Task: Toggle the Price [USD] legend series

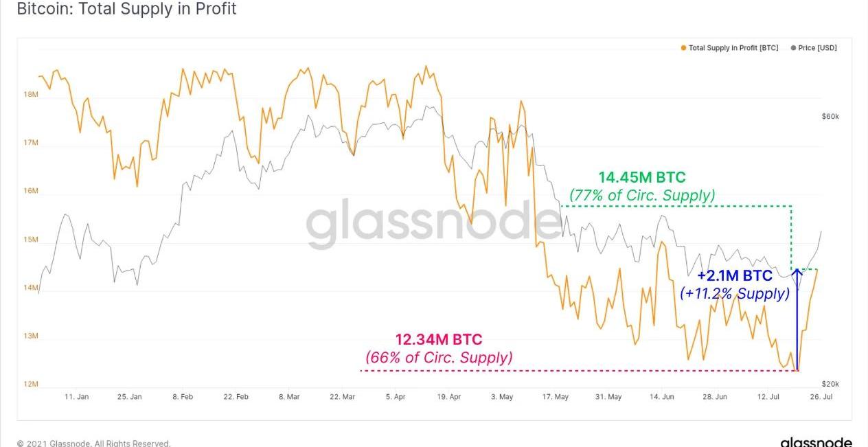Action: [817, 48]
